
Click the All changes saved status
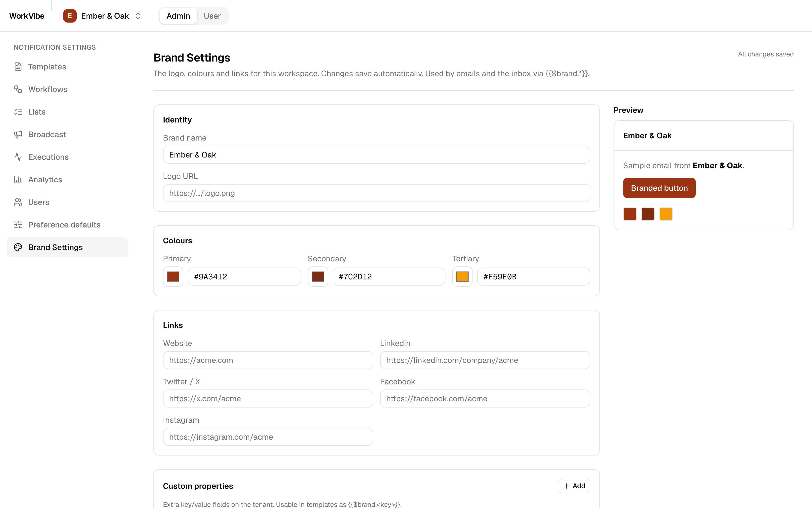tap(766, 54)
